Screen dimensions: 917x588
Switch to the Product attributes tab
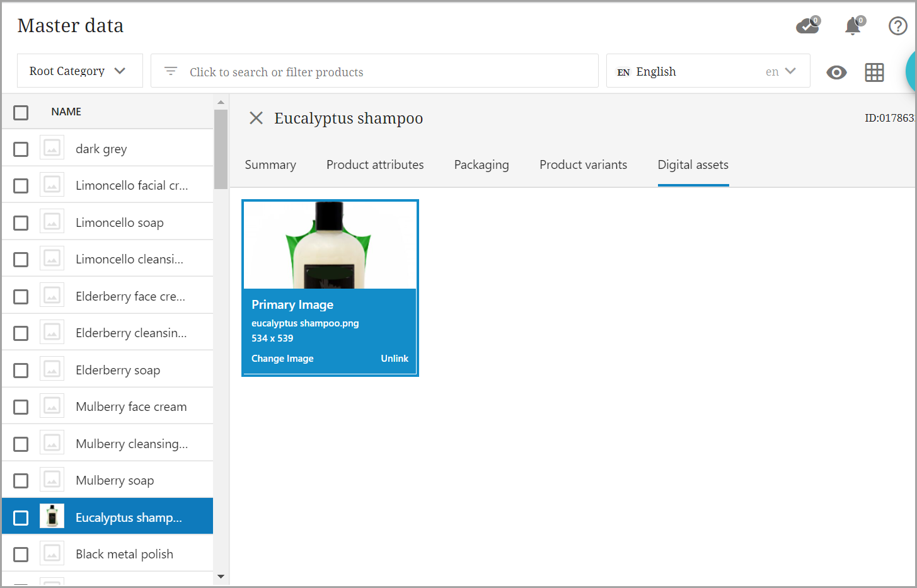point(375,165)
